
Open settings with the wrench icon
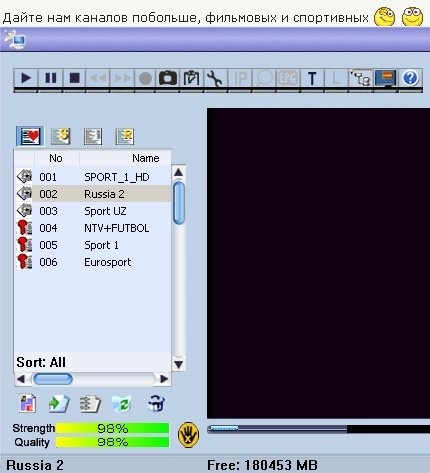tap(215, 78)
